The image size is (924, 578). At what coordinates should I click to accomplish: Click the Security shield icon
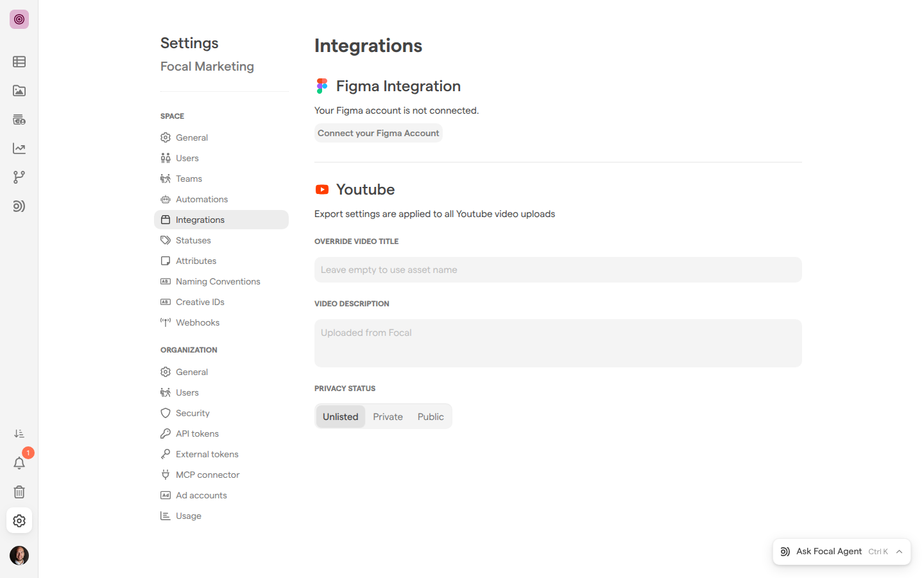[x=166, y=413]
